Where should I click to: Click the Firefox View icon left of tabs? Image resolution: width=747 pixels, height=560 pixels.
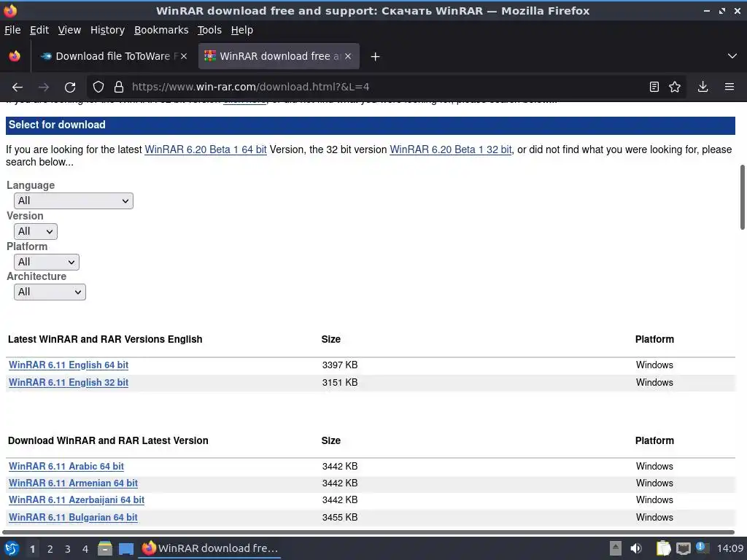pyautogui.click(x=15, y=56)
